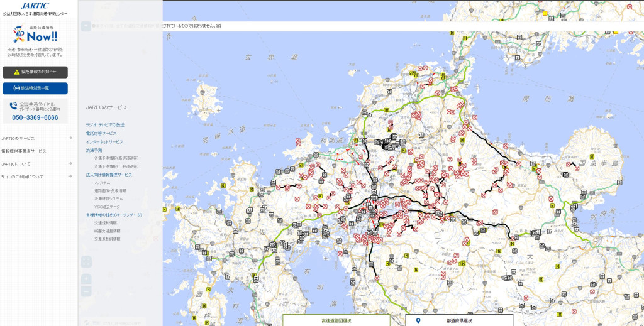Open the 交通規制情報 open data link
Screen dimensions: 644x326
106,222
